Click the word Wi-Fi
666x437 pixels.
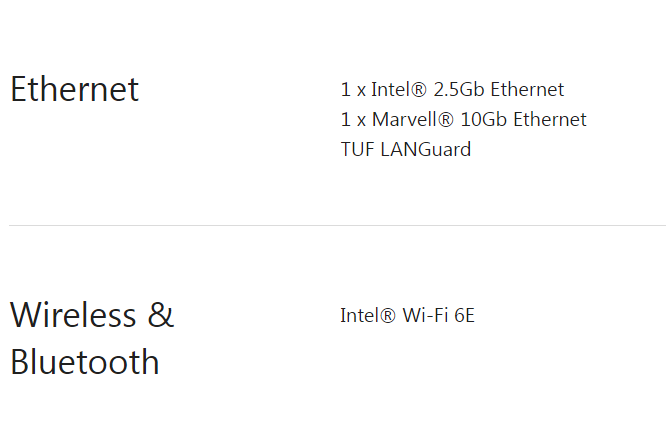[425, 315]
